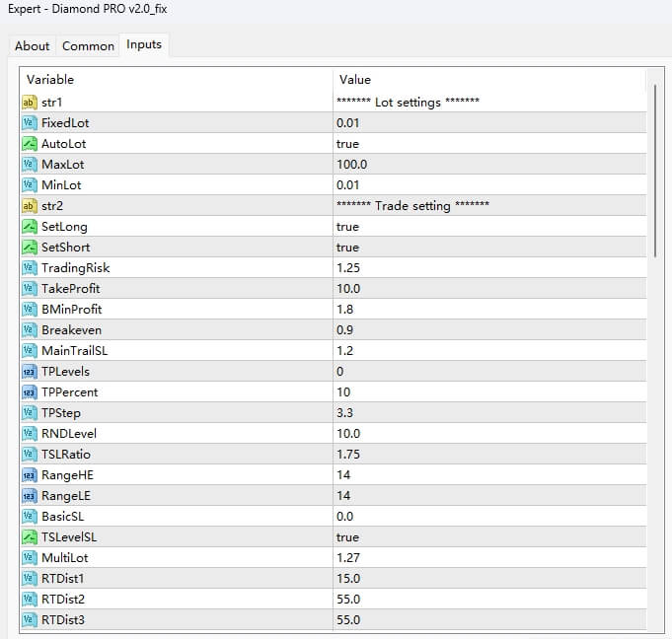
Task: Edit the TSLRatio value 1.75
Action: point(348,454)
